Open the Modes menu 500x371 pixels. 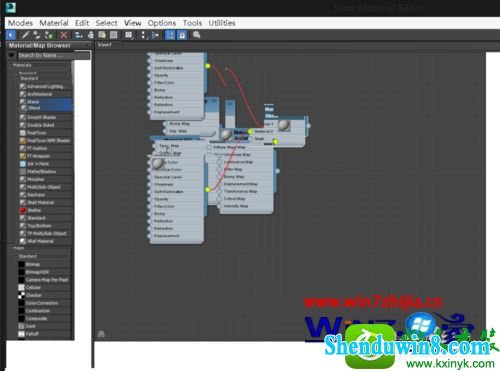tap(20, 23)
